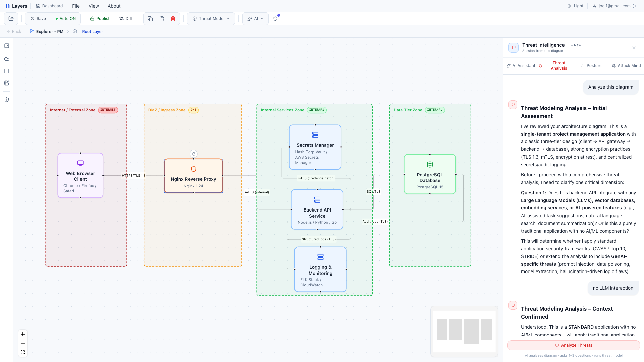The width and height of the screenshot is (644, 362).
Task: Click the sign-out icon next to the email
Action: [x=635, y=6]
